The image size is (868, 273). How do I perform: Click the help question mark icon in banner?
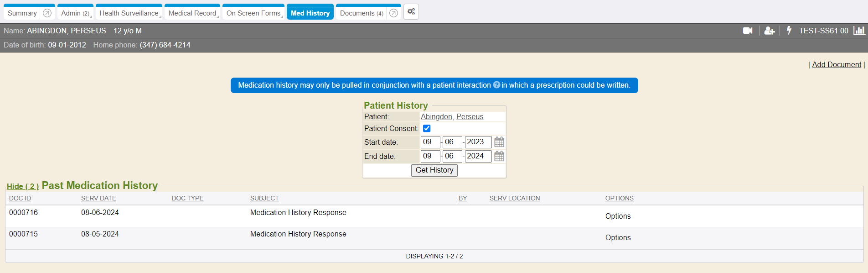tap(496, 85)
